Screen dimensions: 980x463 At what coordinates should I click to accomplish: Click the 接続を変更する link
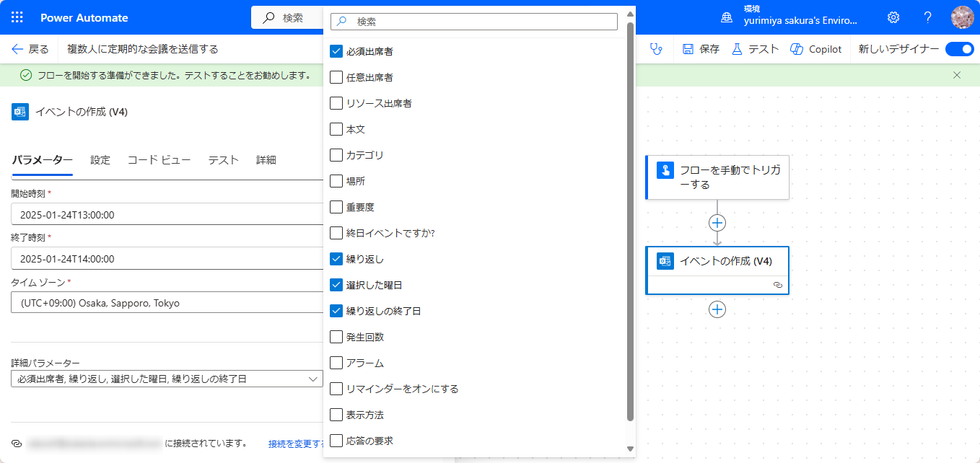(x=296, y=444)
